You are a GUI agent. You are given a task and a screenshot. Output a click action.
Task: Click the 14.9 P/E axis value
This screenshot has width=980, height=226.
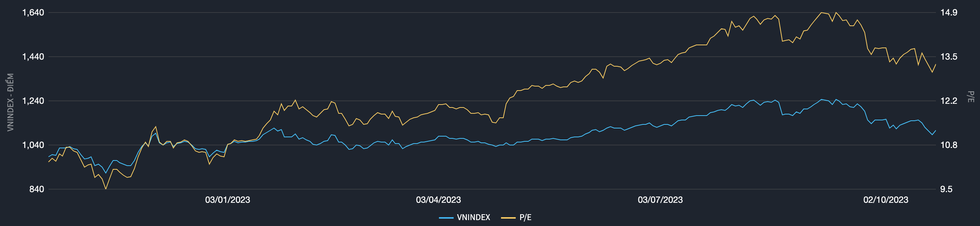949,13
